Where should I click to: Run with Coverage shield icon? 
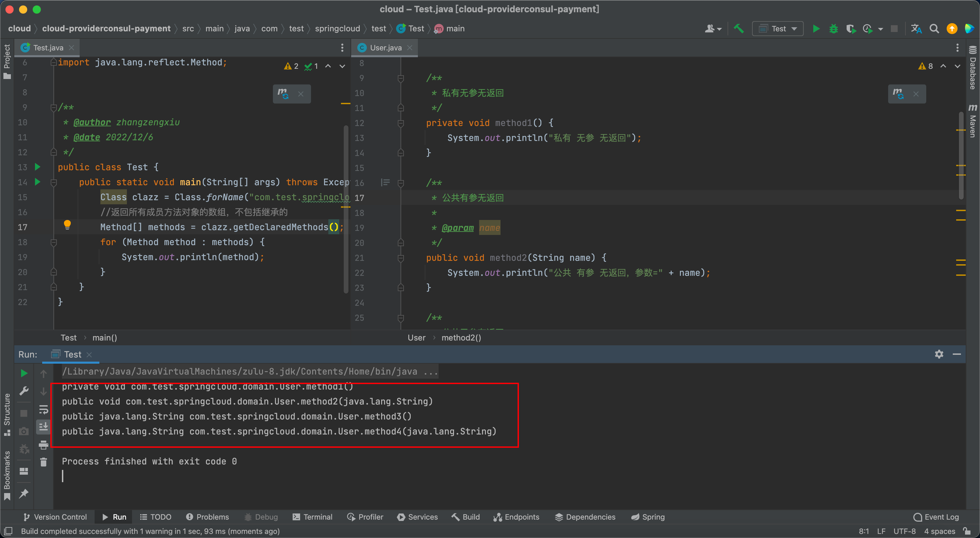tap(851, 29)
